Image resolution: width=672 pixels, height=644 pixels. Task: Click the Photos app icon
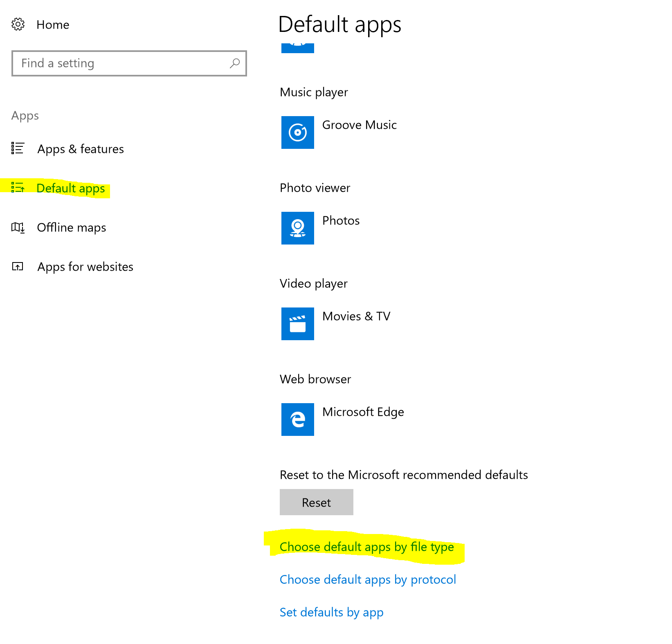(297, 228)
